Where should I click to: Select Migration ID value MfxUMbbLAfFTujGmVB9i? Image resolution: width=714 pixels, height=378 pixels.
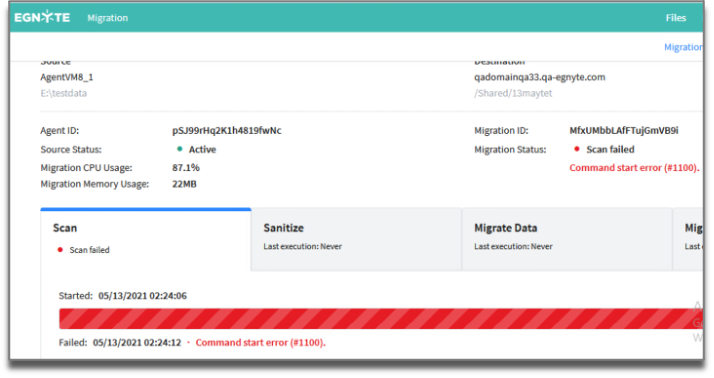pyautogui.click(x=624, y=131)
